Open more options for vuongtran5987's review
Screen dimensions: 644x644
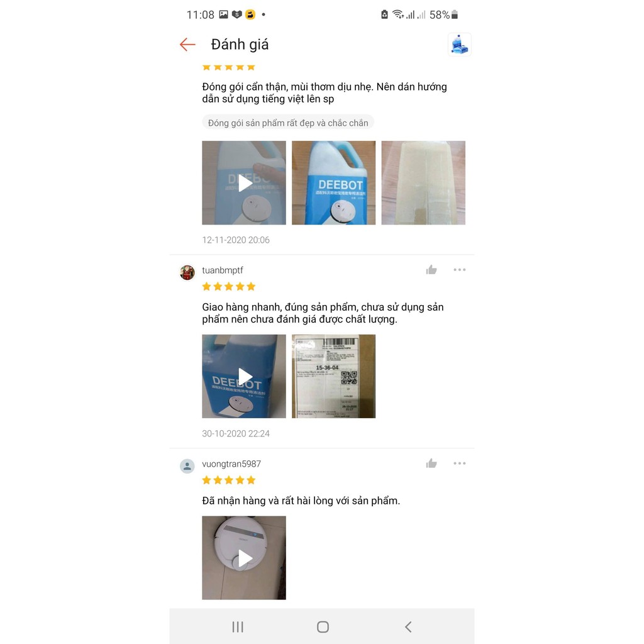[x=460, y=464]
